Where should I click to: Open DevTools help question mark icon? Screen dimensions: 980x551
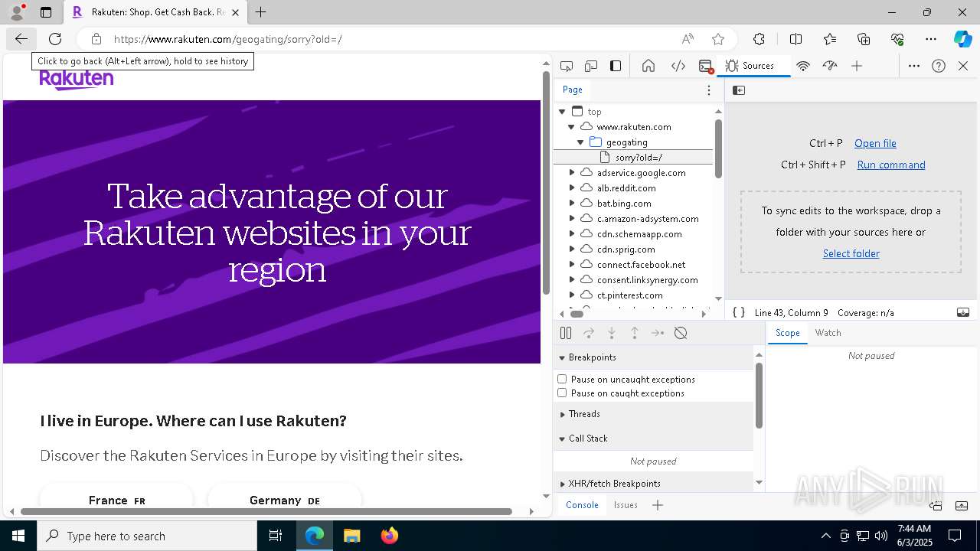click(x=939, y=66)
